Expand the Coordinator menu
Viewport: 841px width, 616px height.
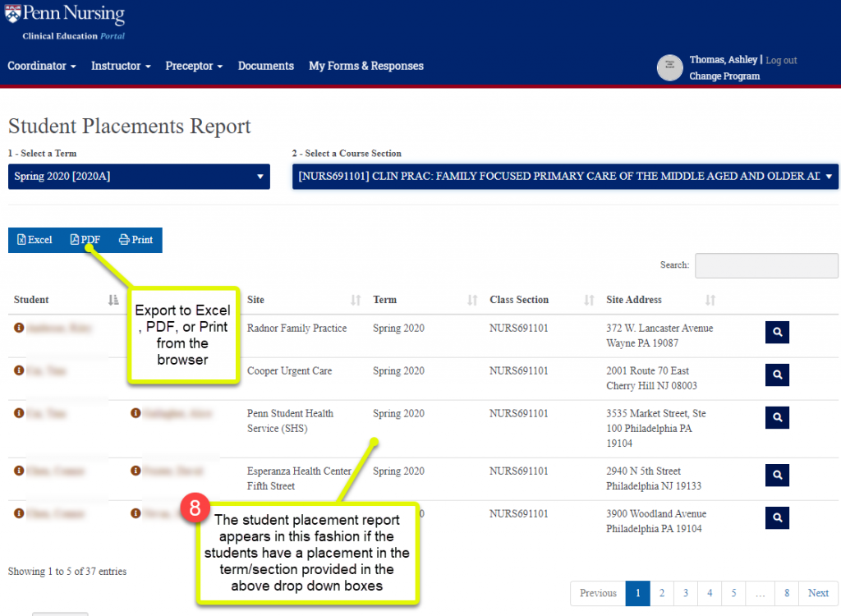coord(42,66)
